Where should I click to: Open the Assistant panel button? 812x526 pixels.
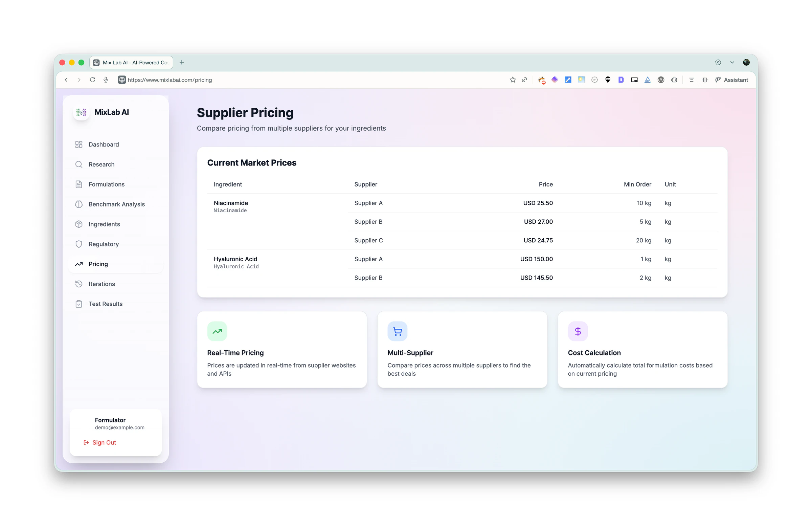click(731, 80)
